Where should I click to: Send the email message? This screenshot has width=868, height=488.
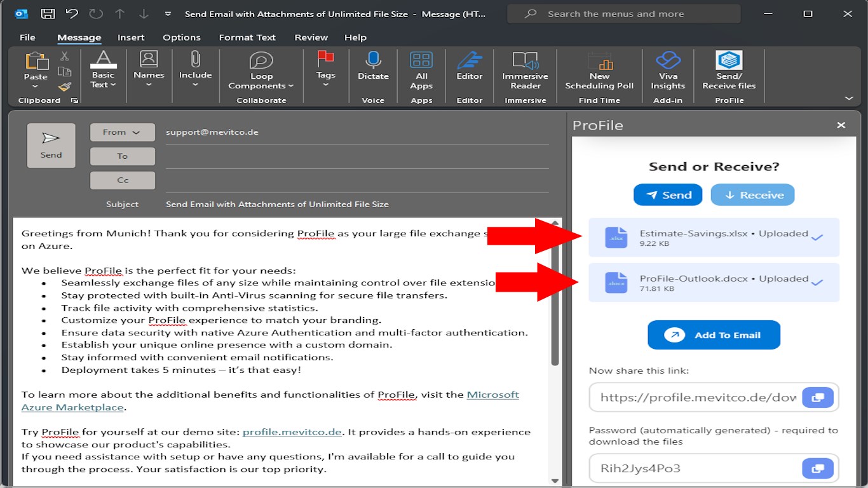[51, 146]
